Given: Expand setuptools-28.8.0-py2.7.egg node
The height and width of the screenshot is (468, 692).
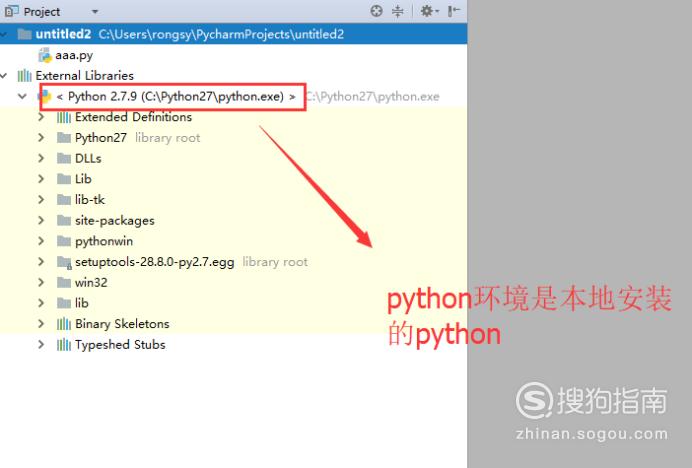Looking at the screenshot, I should (41, 262).
